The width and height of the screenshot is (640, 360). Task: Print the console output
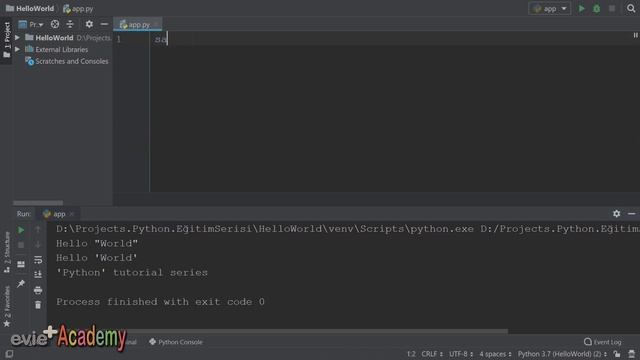(x=38, y=290)
